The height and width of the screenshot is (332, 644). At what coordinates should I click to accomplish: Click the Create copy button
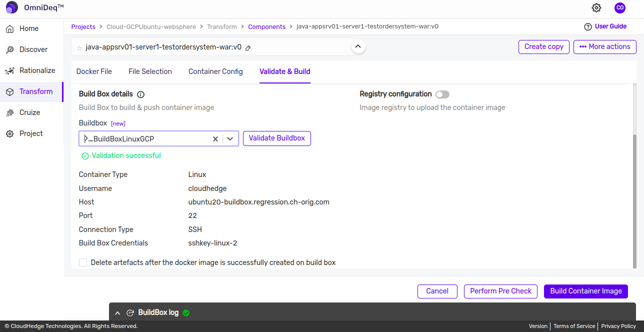coord(544,47)
